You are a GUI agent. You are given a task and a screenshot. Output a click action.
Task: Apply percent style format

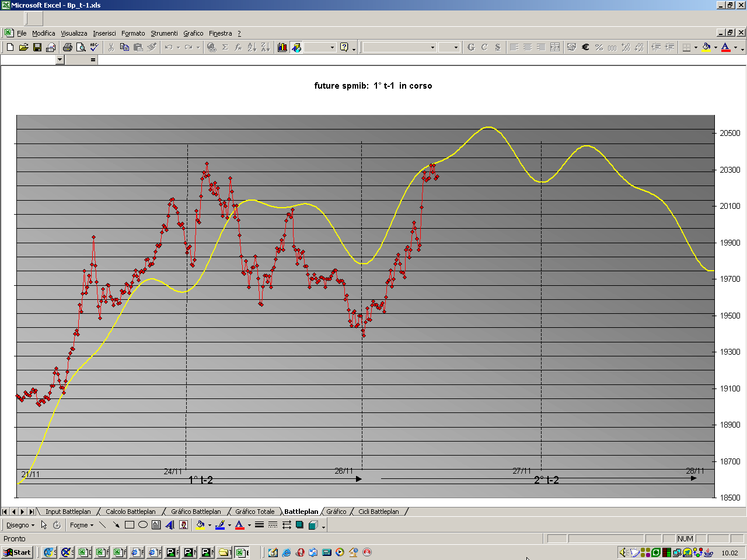599,47
